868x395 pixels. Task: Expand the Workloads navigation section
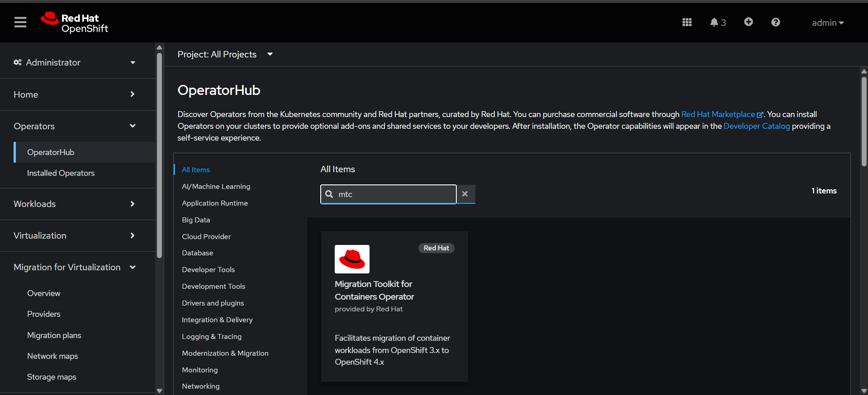point(75,204)
